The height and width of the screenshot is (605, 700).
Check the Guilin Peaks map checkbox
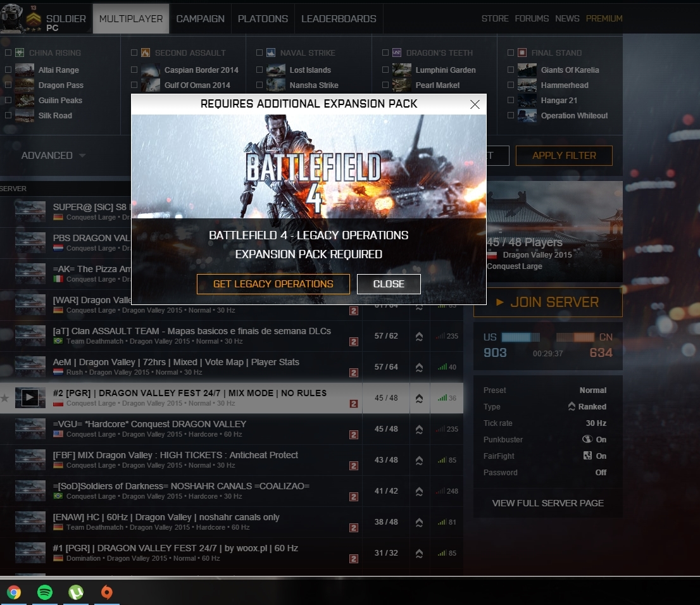point(8,100)
